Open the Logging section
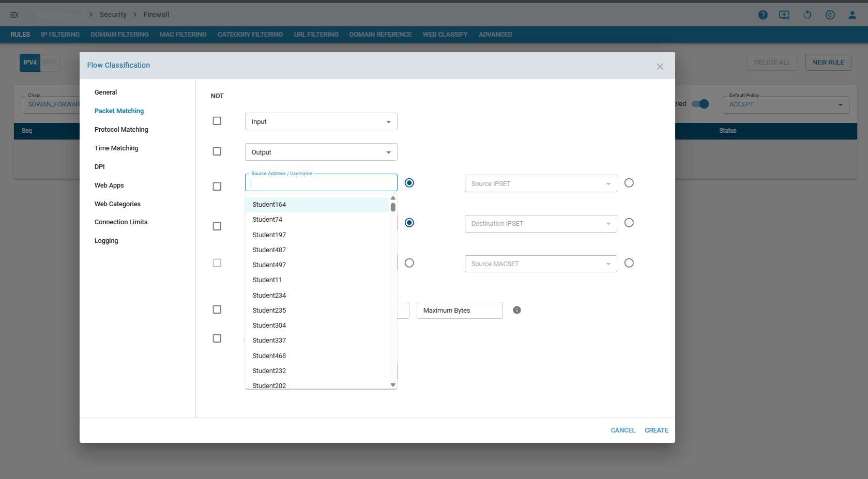Viewport: 868px width, 479px height. pyautogui.click(x=106, y=241)
